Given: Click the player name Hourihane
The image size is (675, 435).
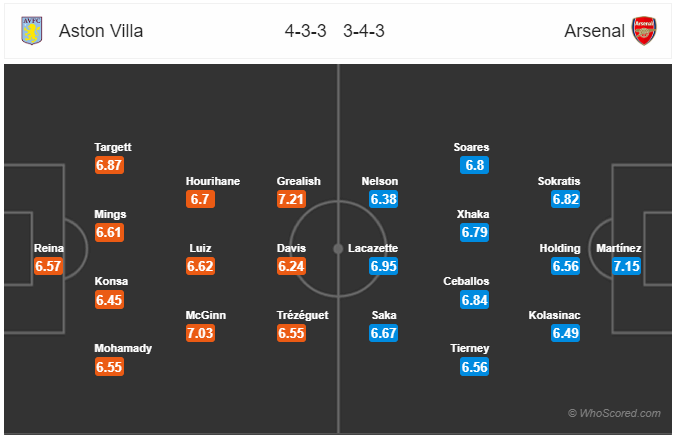Looking at the screenshot, I should pyautogui.click(x=213, y=181).
